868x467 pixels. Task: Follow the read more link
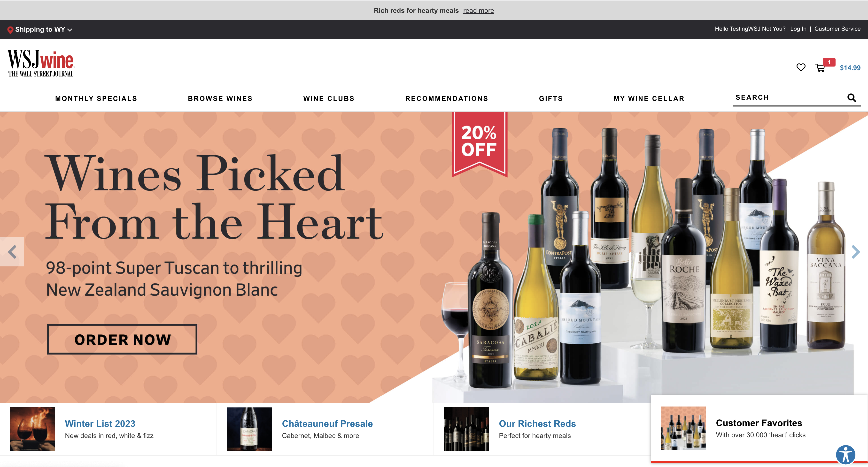(x=478, y=10)
